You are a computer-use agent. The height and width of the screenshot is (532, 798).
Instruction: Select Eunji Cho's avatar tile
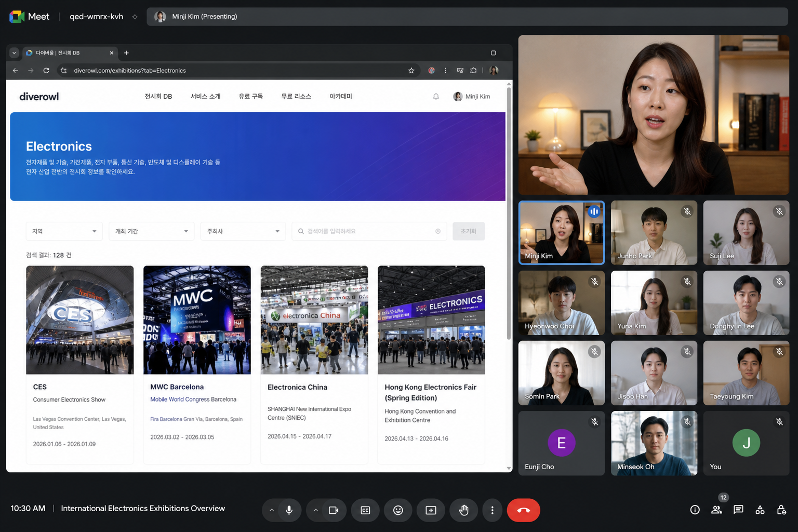(x=562, y=443)
